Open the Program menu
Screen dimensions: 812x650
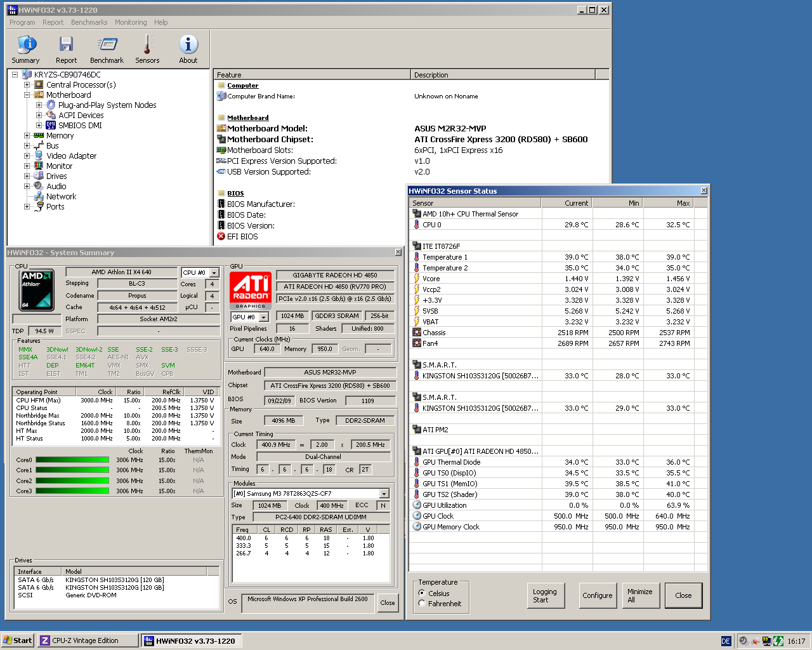click(22, 22)
